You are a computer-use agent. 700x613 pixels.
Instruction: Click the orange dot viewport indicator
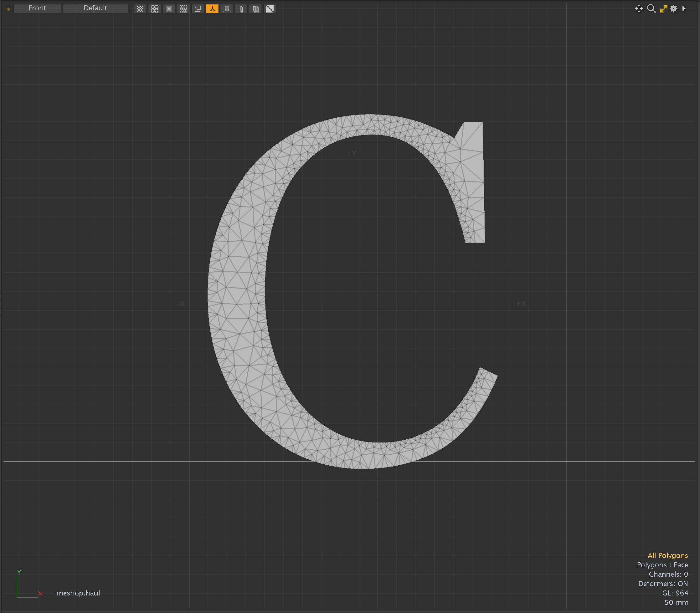(8, 9)
